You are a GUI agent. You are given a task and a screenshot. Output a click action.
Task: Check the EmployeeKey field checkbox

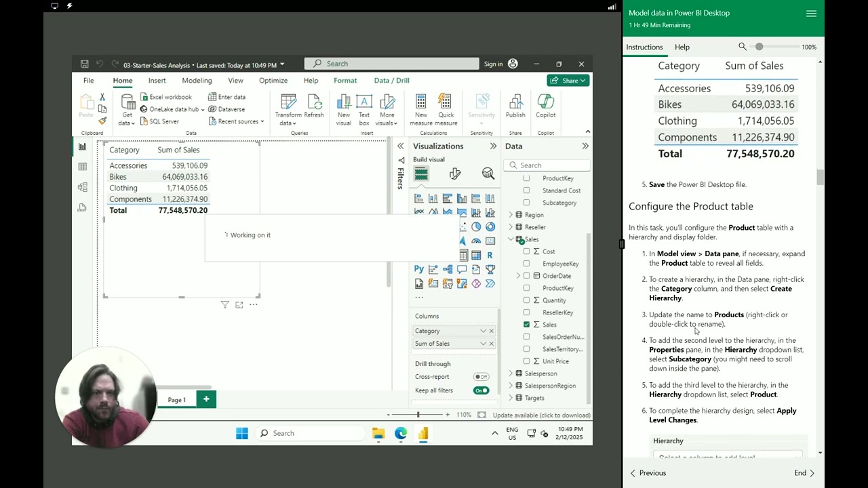pos(526,264)
